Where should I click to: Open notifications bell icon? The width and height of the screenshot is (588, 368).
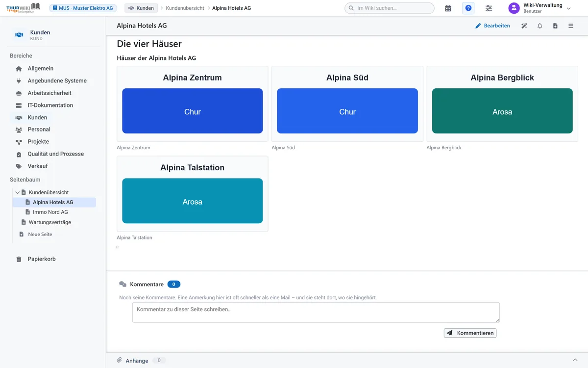coord(540,26)
